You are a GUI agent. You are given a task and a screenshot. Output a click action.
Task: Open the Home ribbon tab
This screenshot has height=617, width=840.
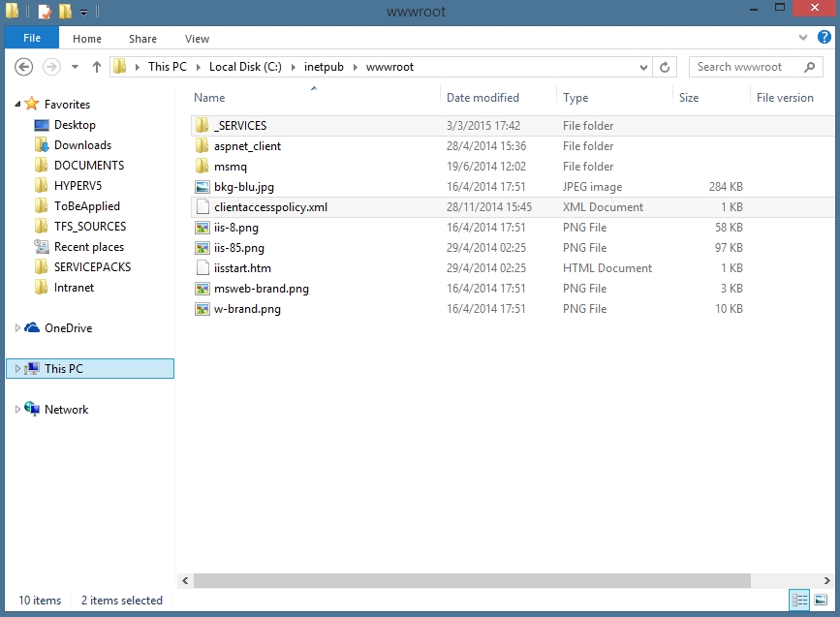(x=87, y=39)
